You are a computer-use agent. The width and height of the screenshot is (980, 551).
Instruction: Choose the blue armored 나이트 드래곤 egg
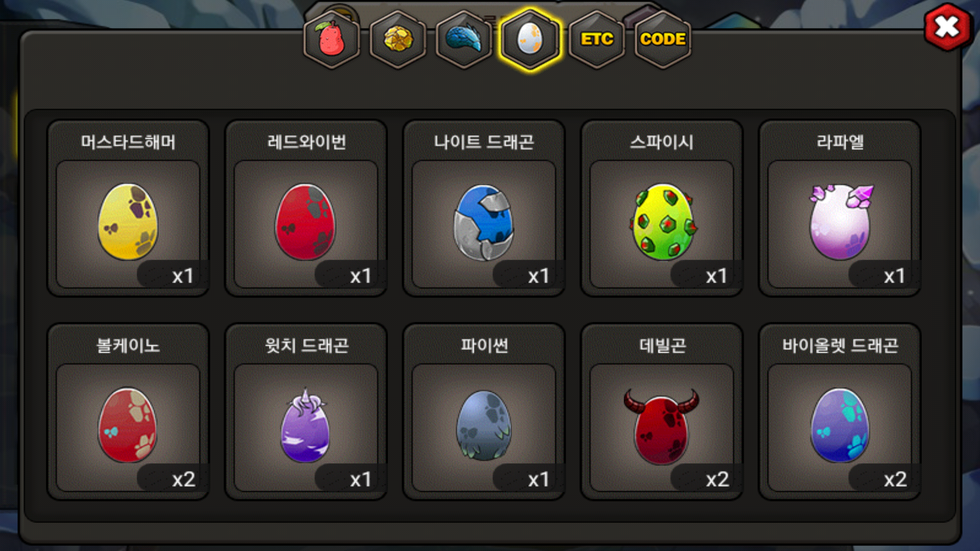coord(483,222)
